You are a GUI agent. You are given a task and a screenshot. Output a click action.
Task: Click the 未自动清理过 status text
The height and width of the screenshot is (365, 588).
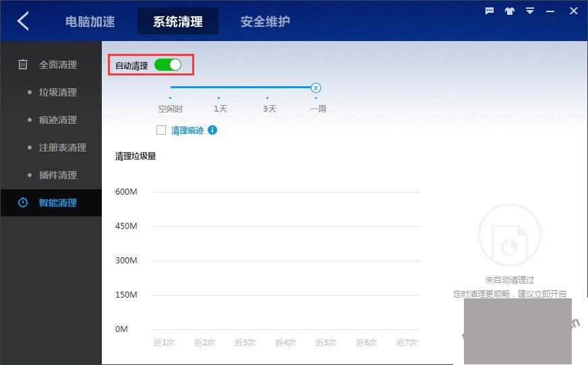pyautogui.click(x=510, y=280)
